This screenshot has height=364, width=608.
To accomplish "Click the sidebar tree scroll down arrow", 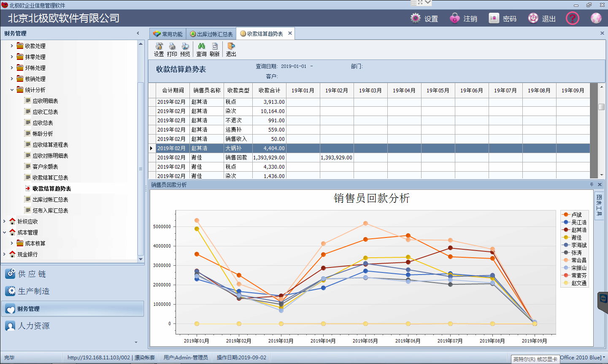I will click(x=141, y=259).
